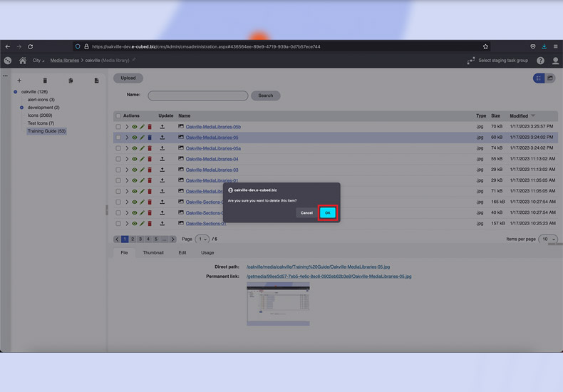Switch to the thumbnail view icon
The image size is (563, 392).
pyautogui.click(x=550, y=78)
